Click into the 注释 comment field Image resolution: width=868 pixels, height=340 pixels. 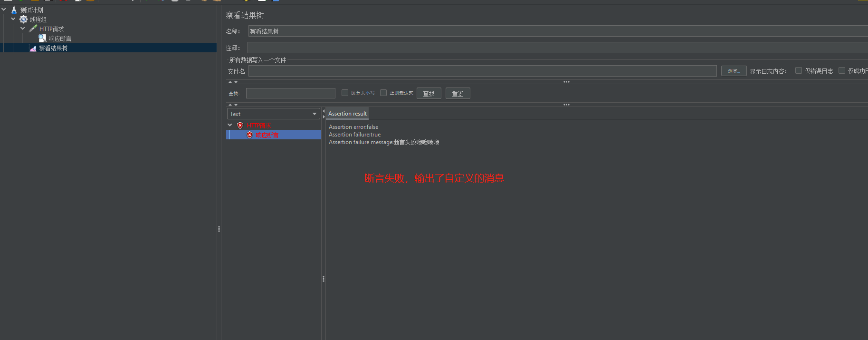coord(558,48)
